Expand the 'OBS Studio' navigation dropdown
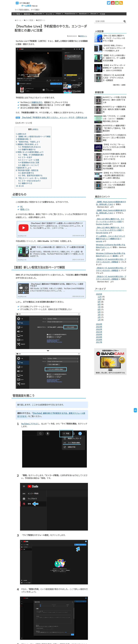 39,14
